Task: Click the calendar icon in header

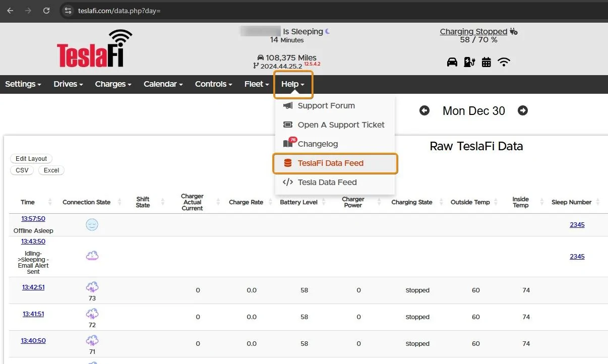Action: [x=487, y=62]
